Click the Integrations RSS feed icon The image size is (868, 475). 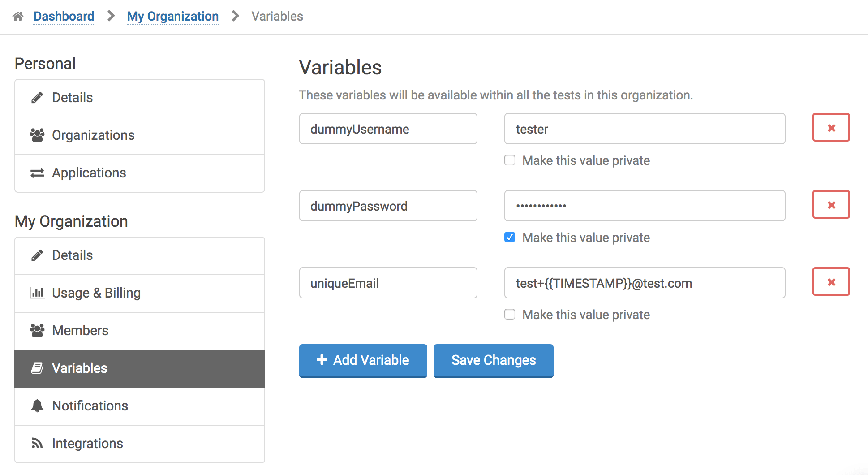tap(38, 443)
